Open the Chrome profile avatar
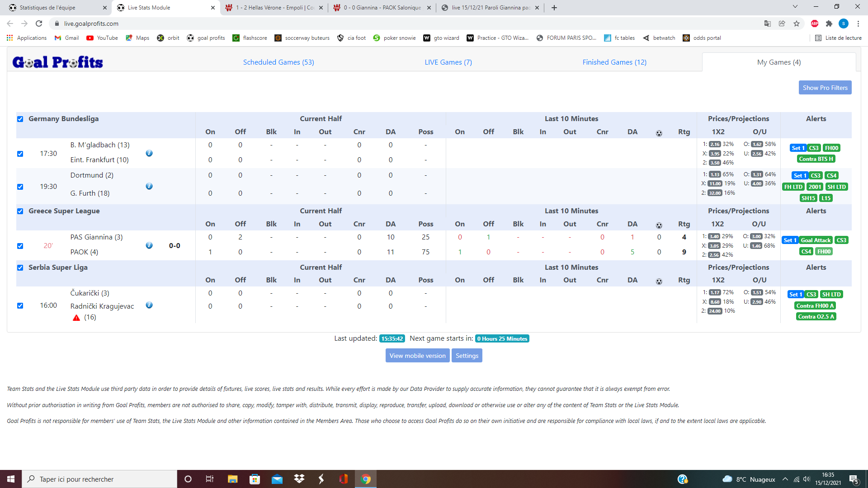Screen dimensions: 868x488 click(x=844, y=23)
